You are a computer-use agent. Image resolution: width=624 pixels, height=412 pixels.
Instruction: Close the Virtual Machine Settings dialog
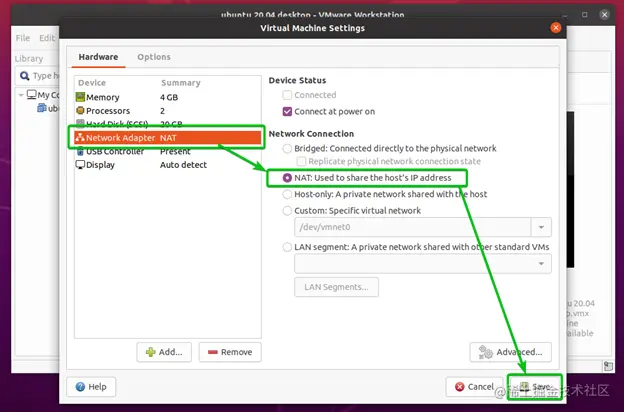[556, 27]
